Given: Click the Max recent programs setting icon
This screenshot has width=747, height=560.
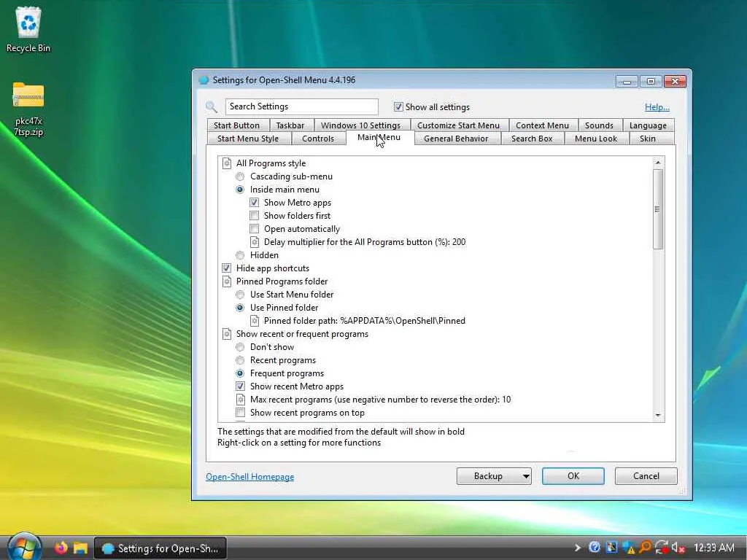Looking at the screenshot, I should click(241, 400).
